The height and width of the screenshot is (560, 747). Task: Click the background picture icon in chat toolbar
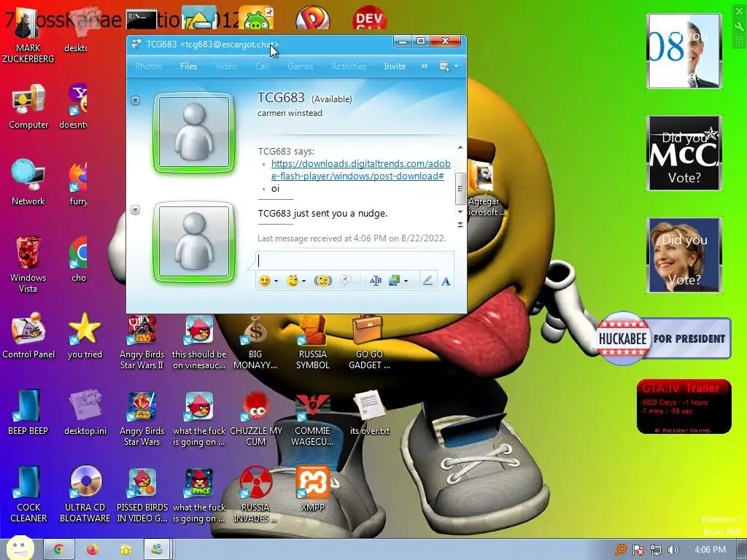[394, 281]
